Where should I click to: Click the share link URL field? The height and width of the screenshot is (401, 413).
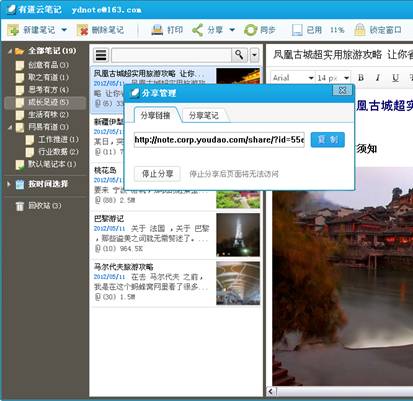[219, 140]
